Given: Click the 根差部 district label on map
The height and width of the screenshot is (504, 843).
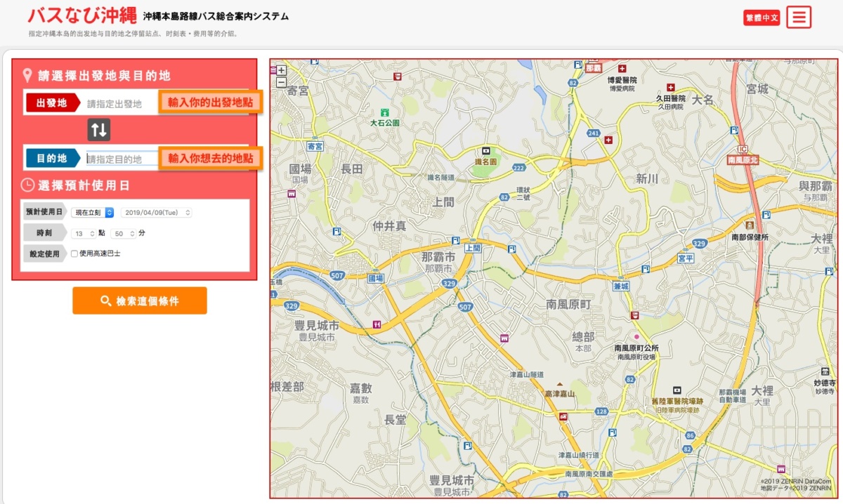Looking at the screenshot, I should (287, 387).
